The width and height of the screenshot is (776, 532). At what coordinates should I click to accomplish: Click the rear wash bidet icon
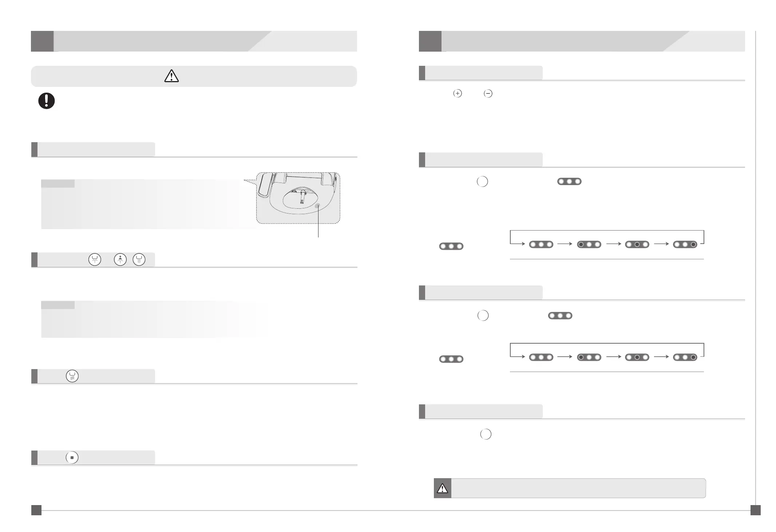click(95, 260)
